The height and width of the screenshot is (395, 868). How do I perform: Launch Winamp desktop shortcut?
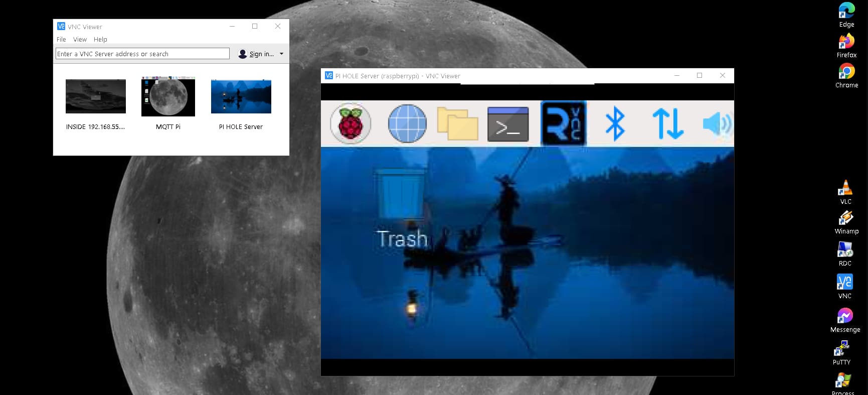coord(846,222)
